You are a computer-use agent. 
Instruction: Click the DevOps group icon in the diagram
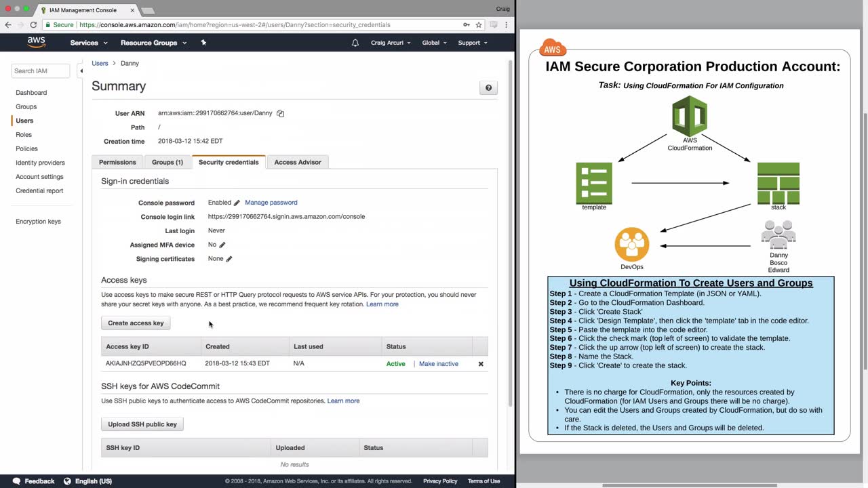tap(632, 244)
